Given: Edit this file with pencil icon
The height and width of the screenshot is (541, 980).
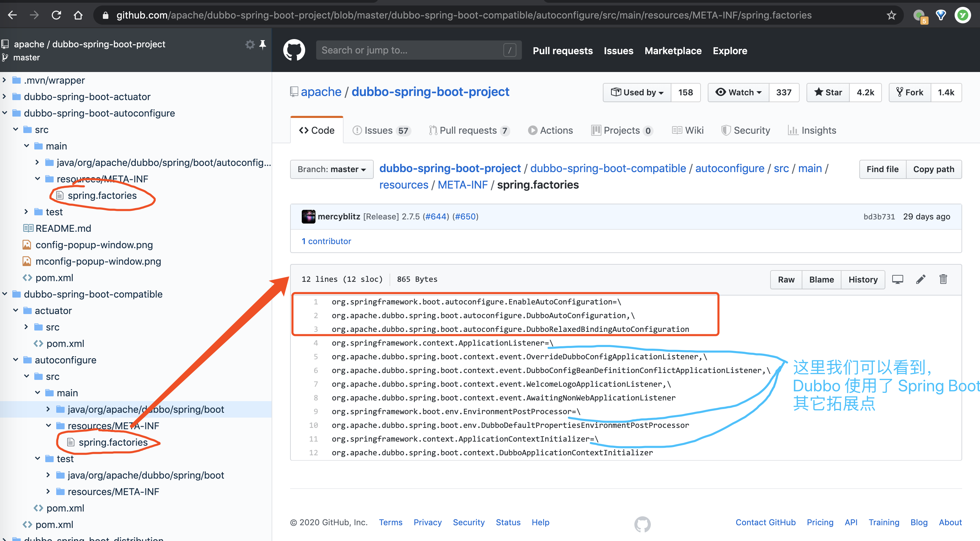Looking at the screenshot, I should (920, 279).
